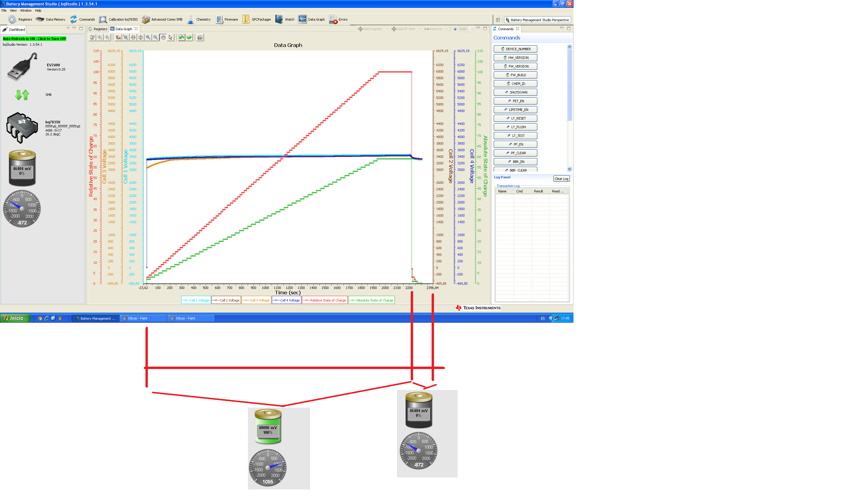This screenshot has height=499, width=868.
Task: Toggle Cell 1 Voltage legend entry
Action: point(196,300)
